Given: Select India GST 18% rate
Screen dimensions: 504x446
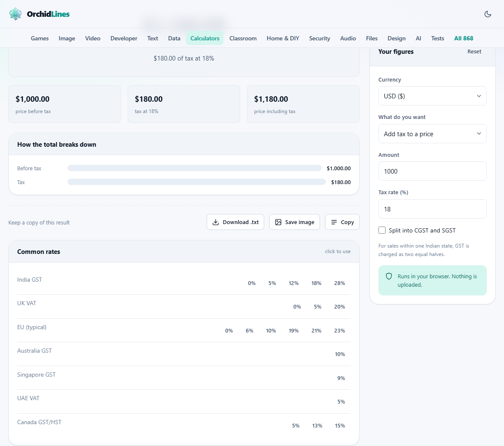Looking at the screenshot, I should tap(316, 283).
